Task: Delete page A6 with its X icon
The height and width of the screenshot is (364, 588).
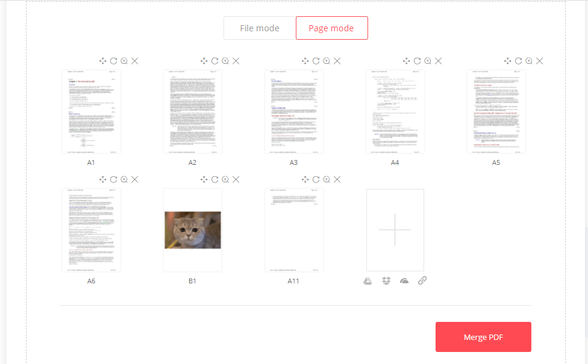Action: click(134, 179)
